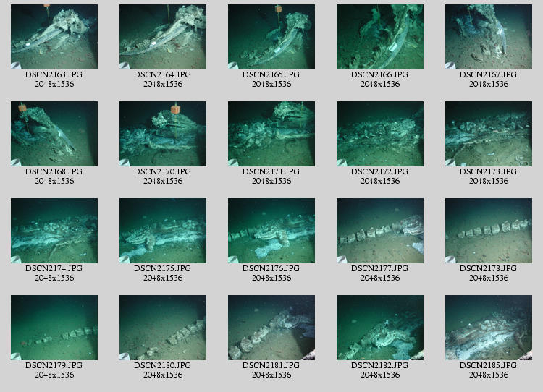543x392 pixels.
Task: View the DSCN2174.JPG thumbnail
Action: (x=54, y=231)
